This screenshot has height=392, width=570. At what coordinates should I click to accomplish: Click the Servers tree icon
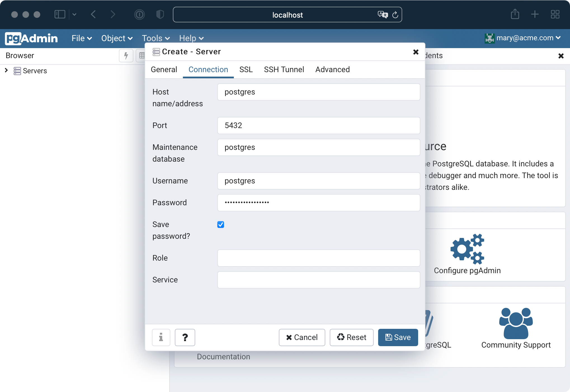[17, 71]
